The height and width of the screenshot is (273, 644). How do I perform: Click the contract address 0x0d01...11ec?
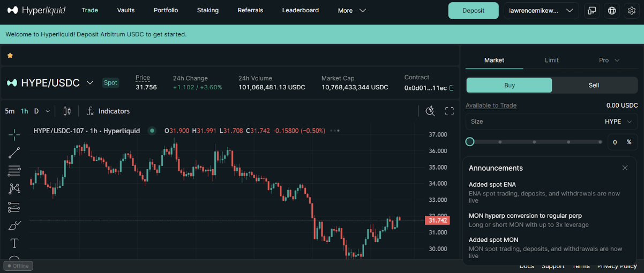(425, 88)
